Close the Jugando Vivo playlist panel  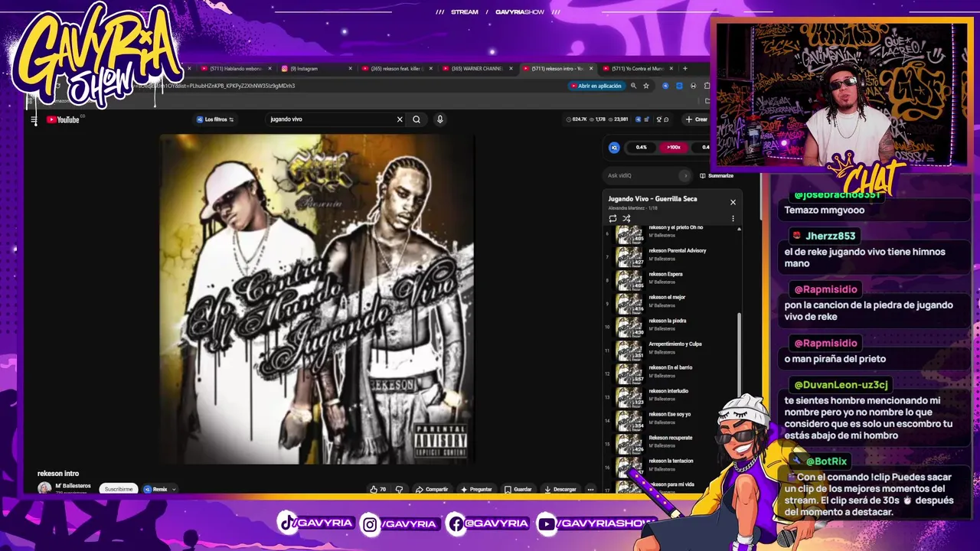733,202
